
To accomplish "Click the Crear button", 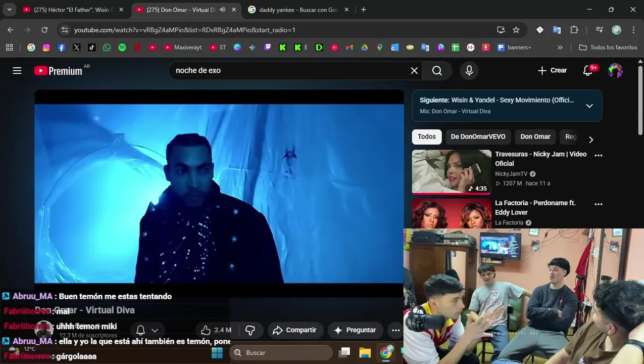I will tap(552, 71).
